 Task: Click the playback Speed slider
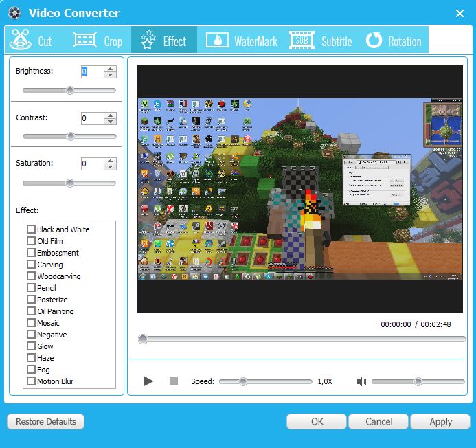click(x=265, y=381)
